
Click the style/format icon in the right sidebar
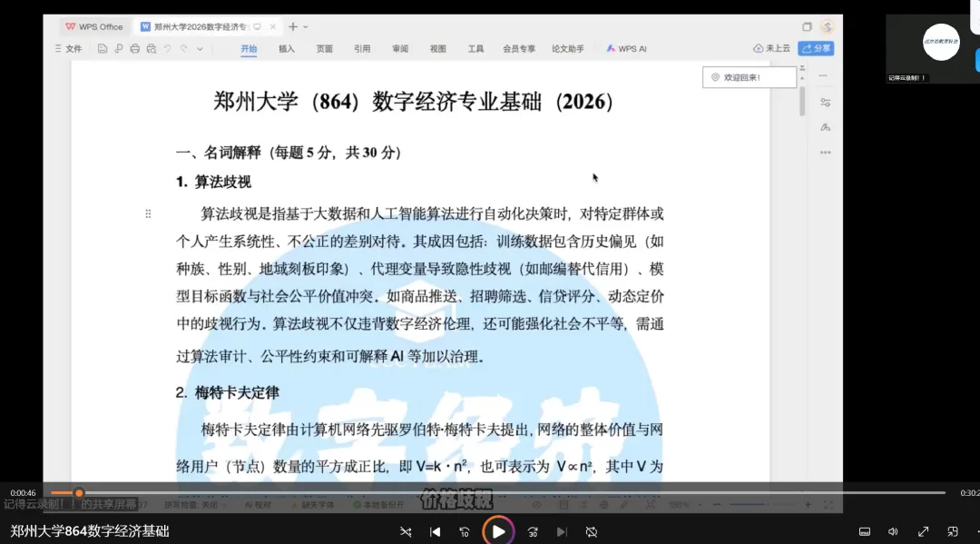click(x=826, y=127)
